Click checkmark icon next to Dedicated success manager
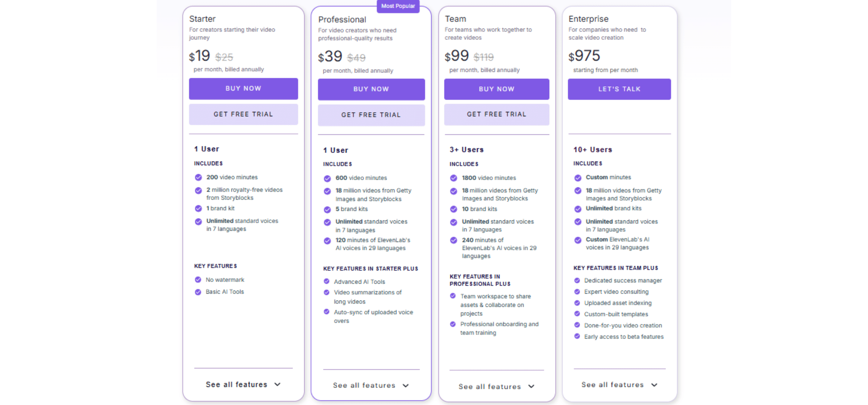Image resolution: width=868 pixels, height=405 pixels. tap(577, 281)
